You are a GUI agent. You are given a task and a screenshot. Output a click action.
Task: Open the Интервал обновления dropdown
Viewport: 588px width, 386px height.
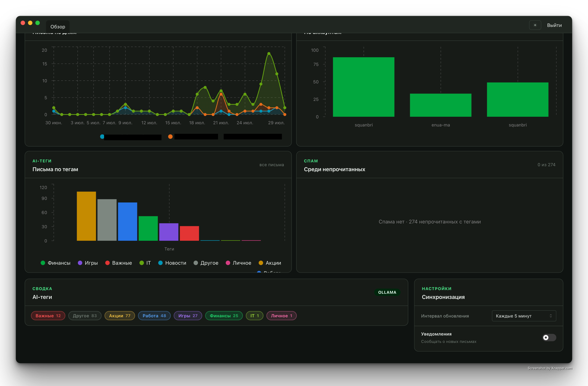(x=524, y=316)
